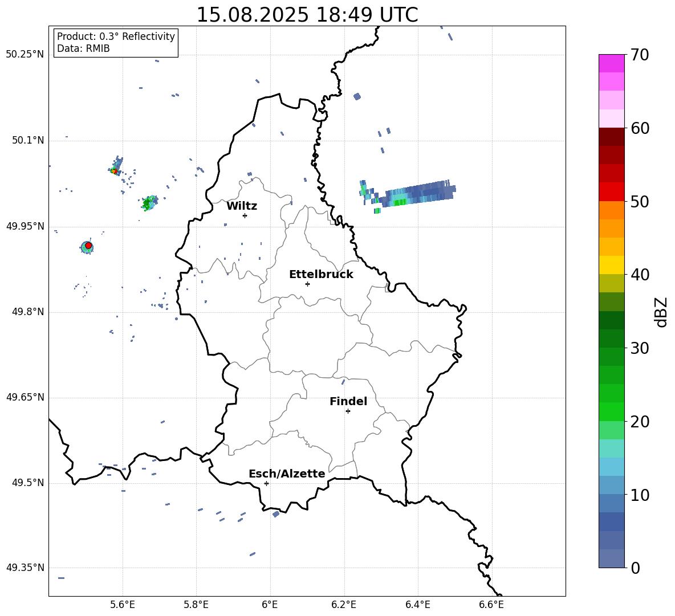Viewport: 675px width, 616px height.
Task: Click the colorbar value 70
Action: [x=640, y=55]
